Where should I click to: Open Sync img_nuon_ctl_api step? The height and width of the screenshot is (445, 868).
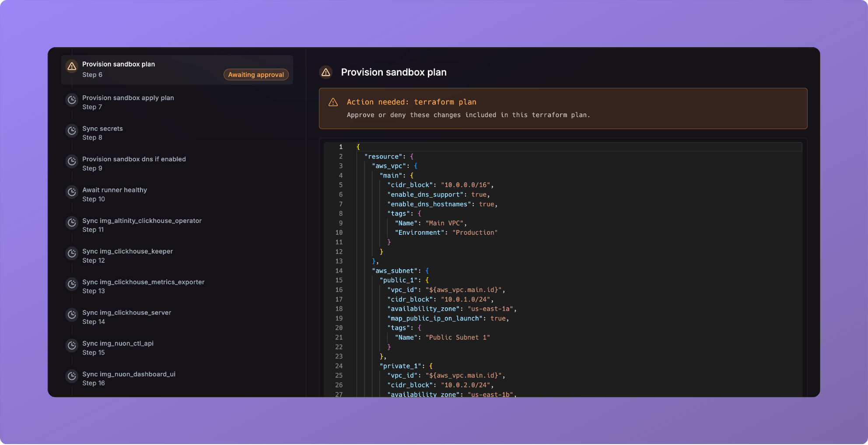click(x=177, y=348)
